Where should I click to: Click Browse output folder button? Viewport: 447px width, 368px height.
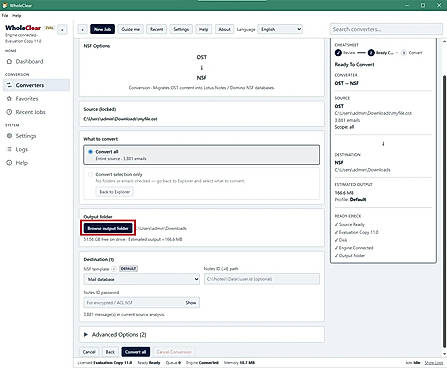[108, 228]
